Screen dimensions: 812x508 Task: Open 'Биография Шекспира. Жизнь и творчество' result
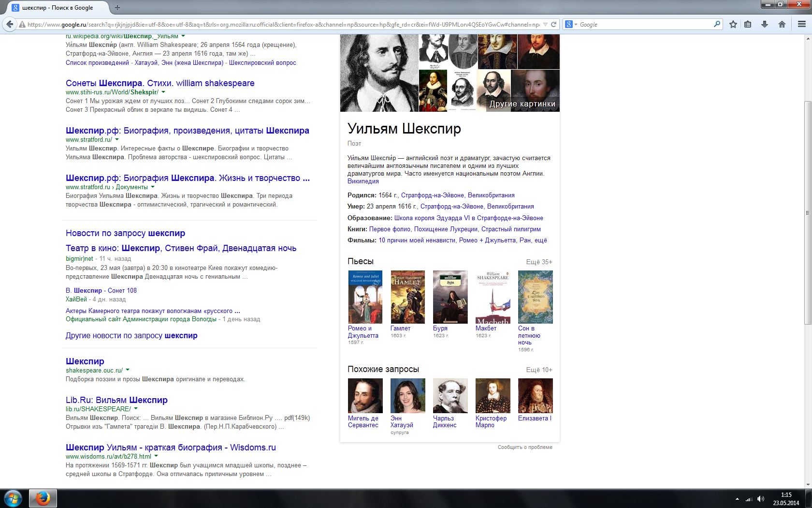click(188, 178)
